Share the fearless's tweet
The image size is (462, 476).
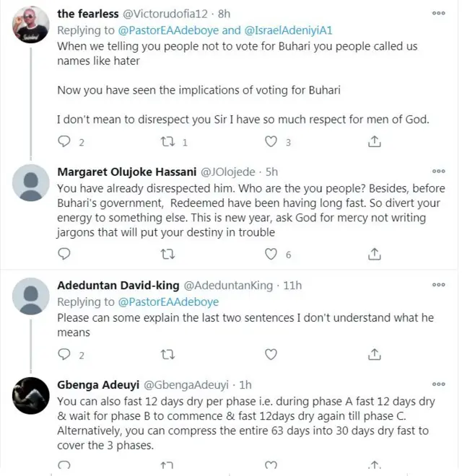click(x=375, y=142)
